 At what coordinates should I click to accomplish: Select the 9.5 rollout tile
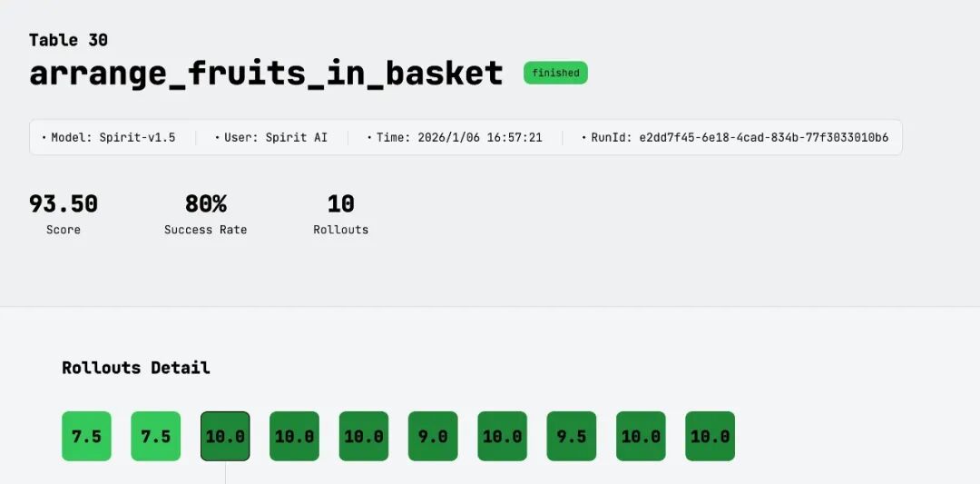pos(572,436)
